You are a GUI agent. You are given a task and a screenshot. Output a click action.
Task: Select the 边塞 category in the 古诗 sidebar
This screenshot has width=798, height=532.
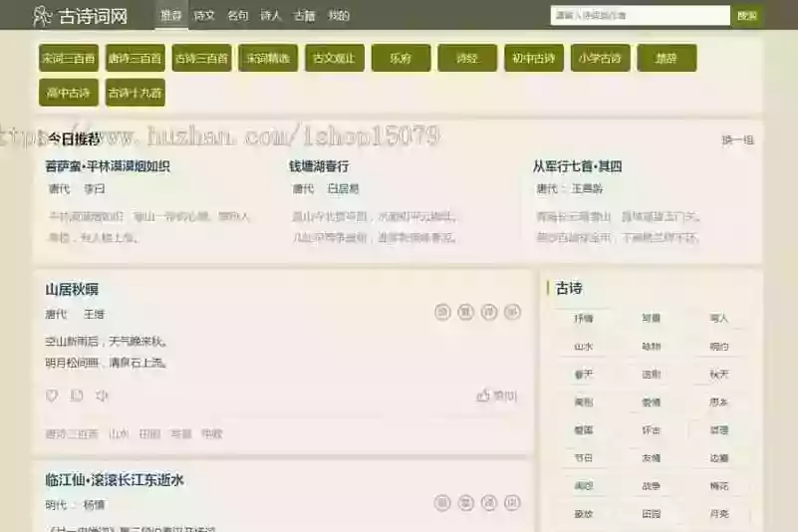click(719, 458)
